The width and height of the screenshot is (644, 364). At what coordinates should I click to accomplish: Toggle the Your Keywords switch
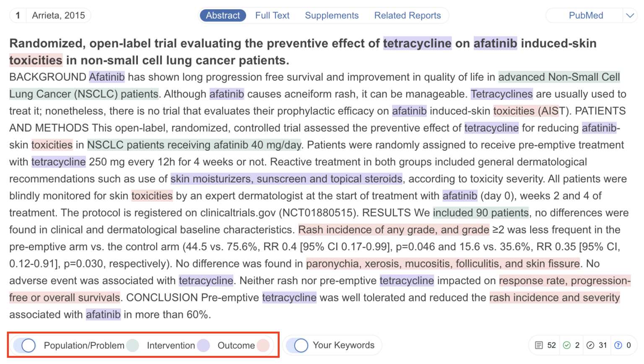pos(297,346)
